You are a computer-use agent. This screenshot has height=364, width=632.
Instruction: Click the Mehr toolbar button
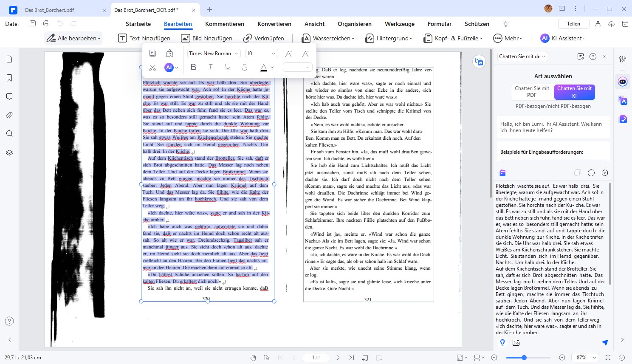(x=508, y=38)
